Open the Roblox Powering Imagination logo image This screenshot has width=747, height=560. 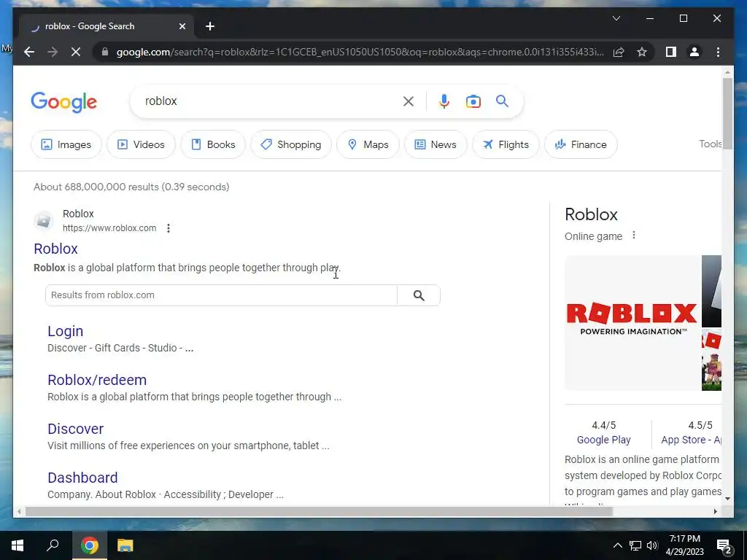tap(632, 323)
